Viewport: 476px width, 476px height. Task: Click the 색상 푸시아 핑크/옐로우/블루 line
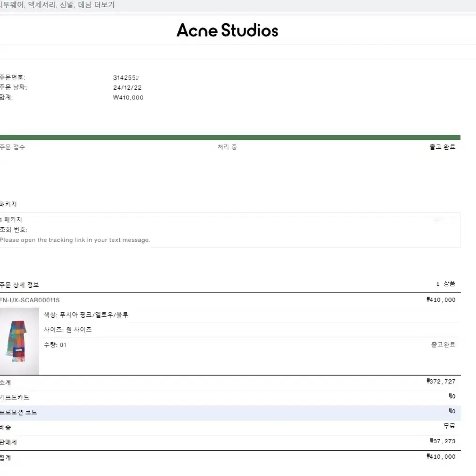[86, 315]
